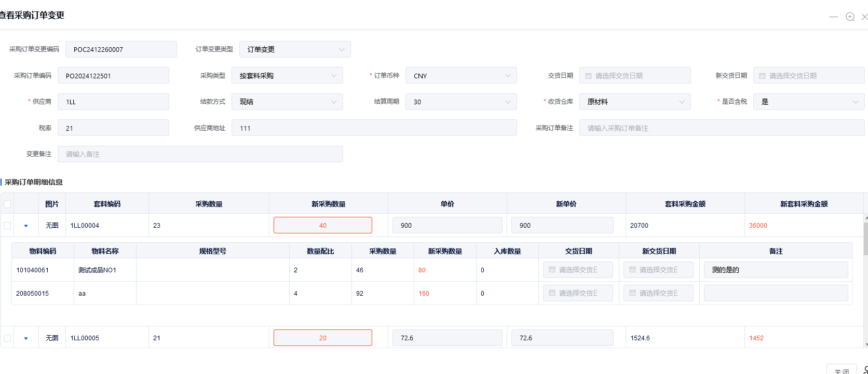Screen dimensions: 868x374
Task: Click 备注 field containing 测的是的
Action: [x=776, y=270]
